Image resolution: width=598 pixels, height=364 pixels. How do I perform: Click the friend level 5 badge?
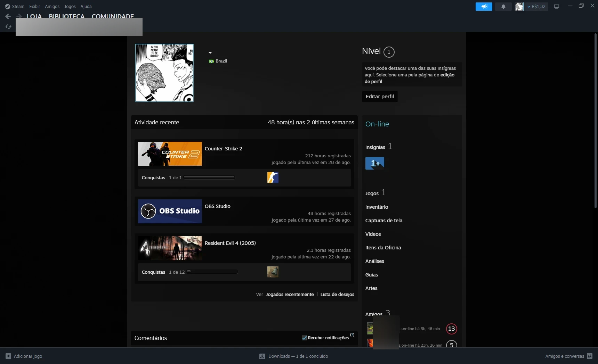[452, 344]
